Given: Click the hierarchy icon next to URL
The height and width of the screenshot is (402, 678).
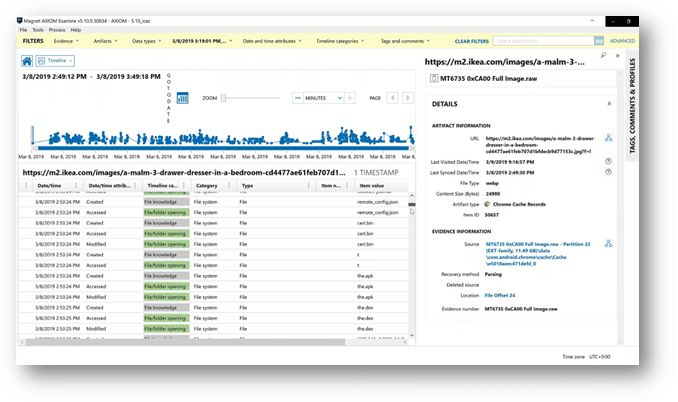Looking at the screenshot, I should click(609, 138).
